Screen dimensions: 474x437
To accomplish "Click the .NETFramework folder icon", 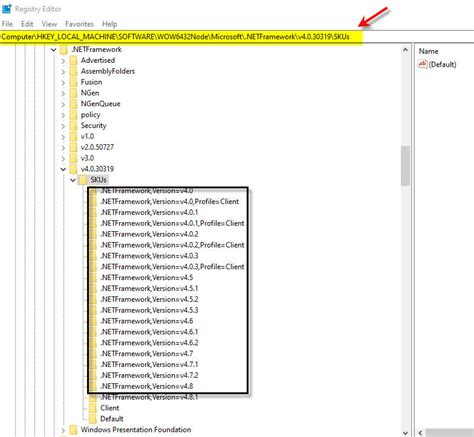I will coord(64,50).
